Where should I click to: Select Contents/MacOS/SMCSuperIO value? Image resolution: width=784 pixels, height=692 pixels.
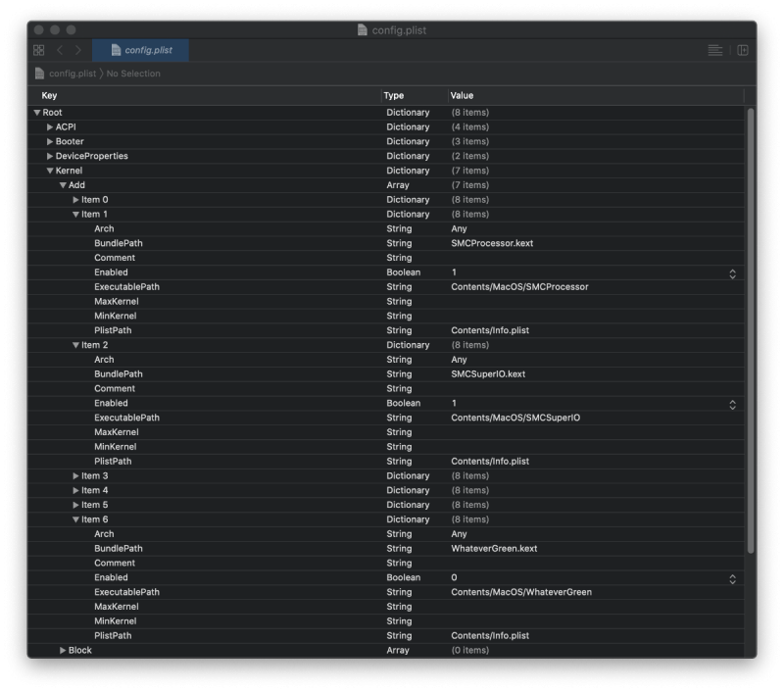click(515, 418)
